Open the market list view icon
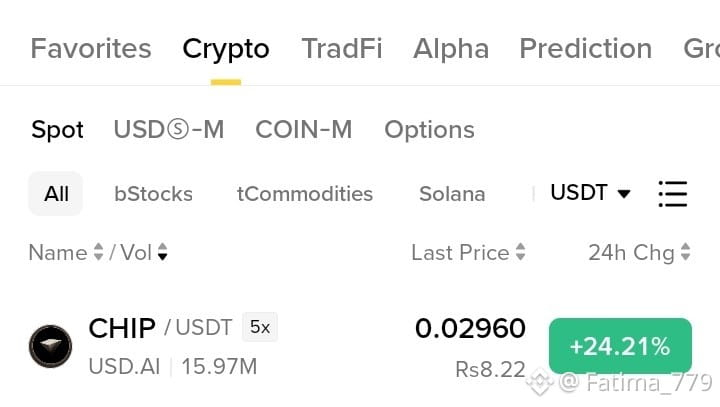The image size is (720, 407). [673, 194]
